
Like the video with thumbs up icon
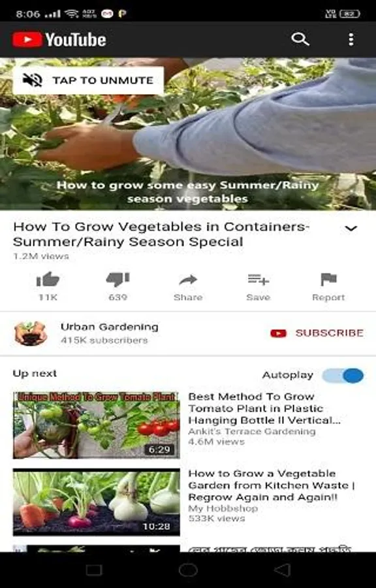pos(48,280)
